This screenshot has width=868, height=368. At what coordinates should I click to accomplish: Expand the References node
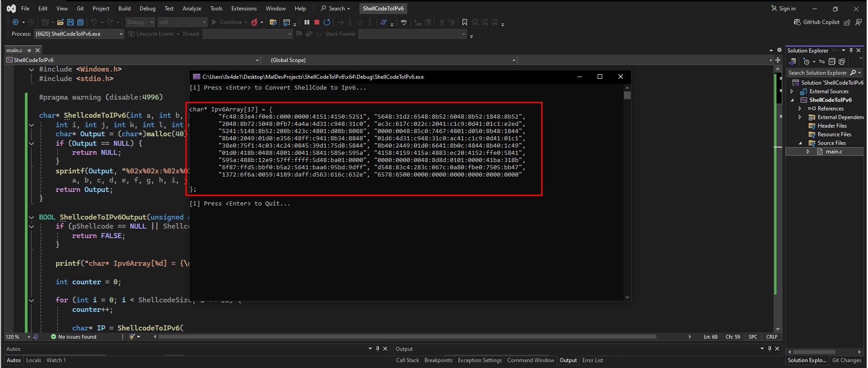pyautogui.click(x=800, y=109)
